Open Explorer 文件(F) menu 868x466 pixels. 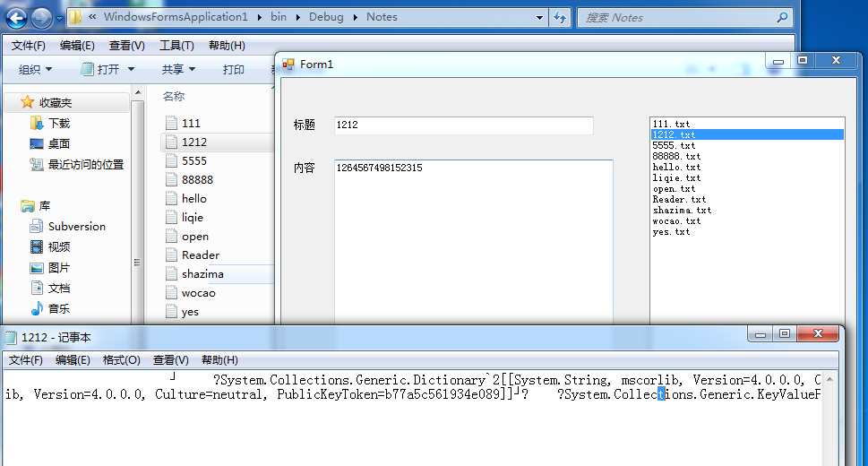click(29, 46)
